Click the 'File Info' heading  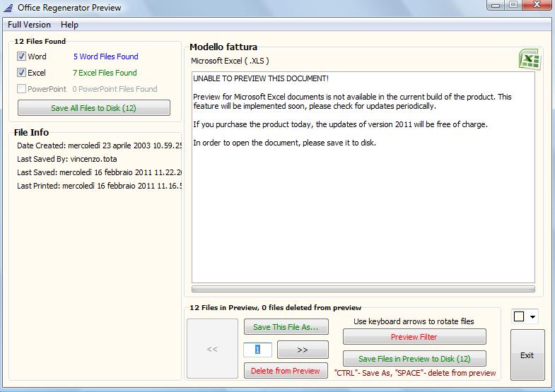click(32, 133)
